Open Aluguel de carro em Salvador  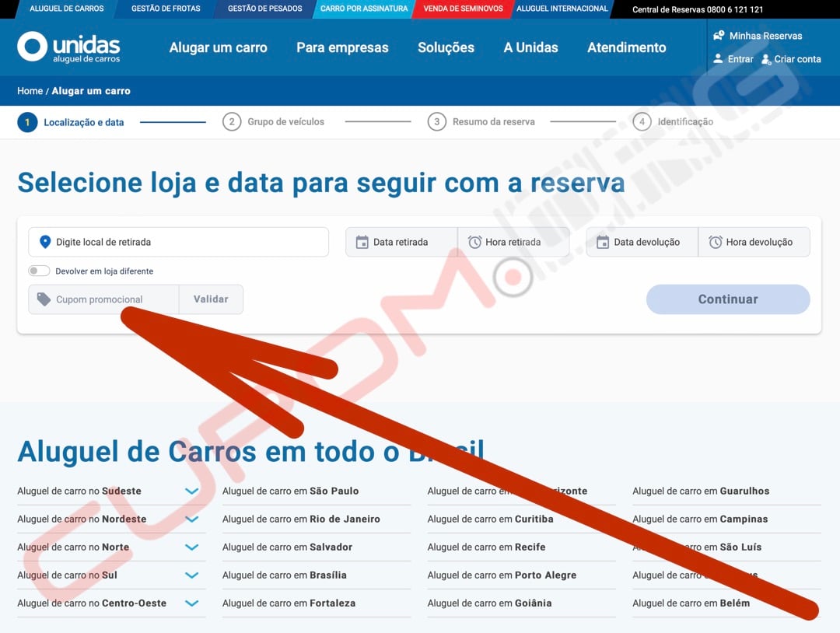(x=287, y=547)
